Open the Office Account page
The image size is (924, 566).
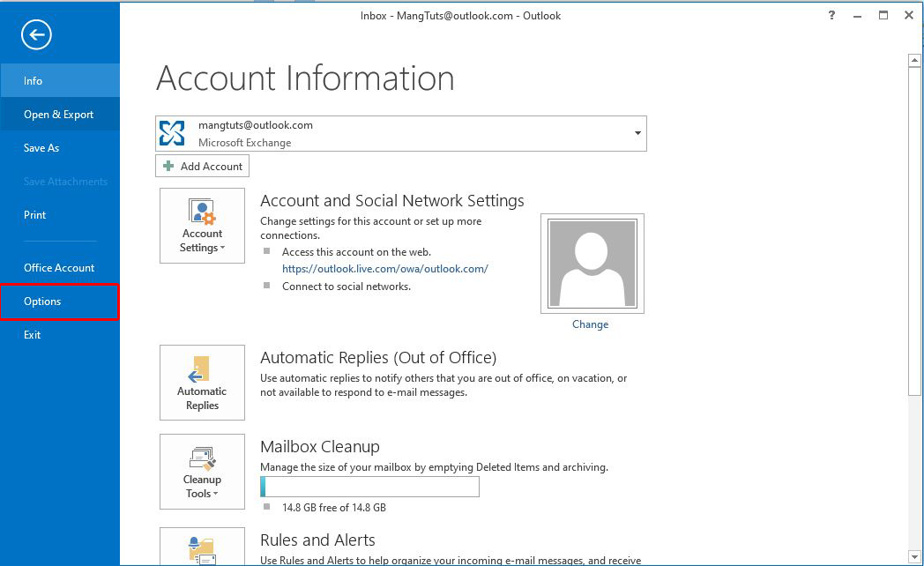tap(60, 267)
